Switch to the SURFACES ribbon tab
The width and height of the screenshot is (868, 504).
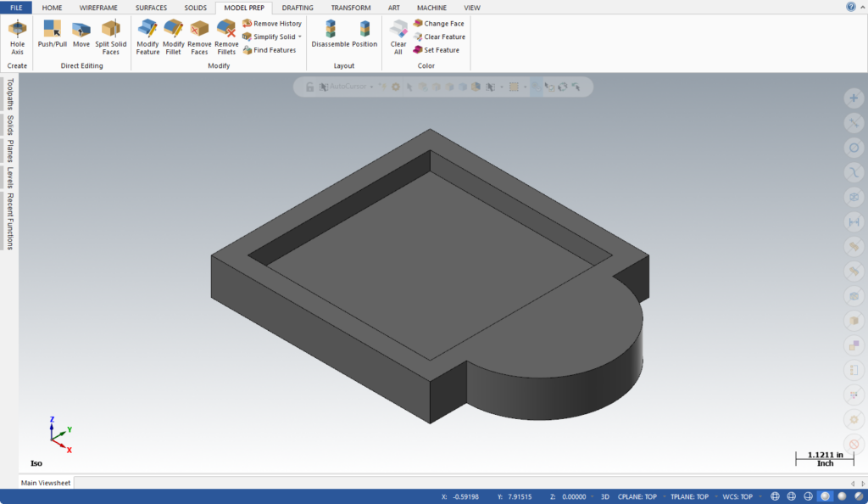(x=151, y=8)
